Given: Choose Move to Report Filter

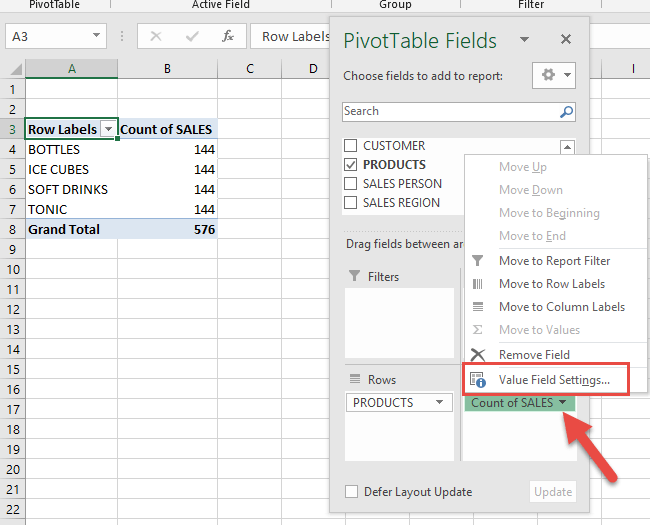Looking at the screenshot, I should [555, 260].
